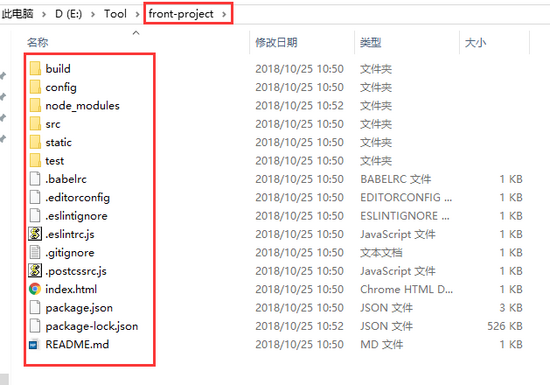
Task: Click the package-lock.json file icon
Action: tap(35, 326)
